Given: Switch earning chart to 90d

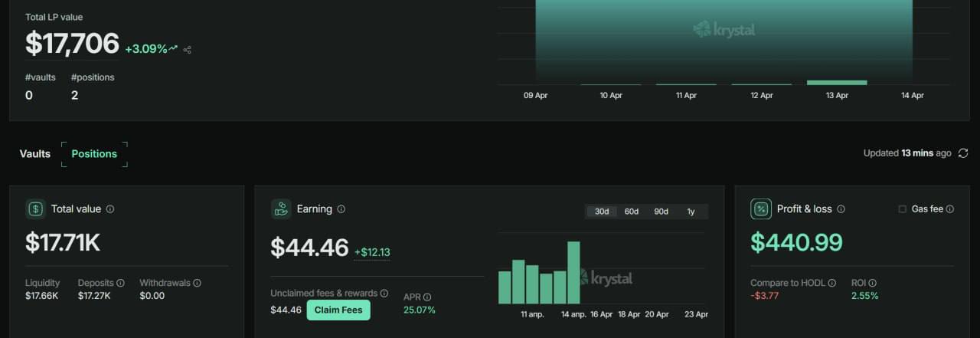Looking at the screenshot, I should point(661,212).
